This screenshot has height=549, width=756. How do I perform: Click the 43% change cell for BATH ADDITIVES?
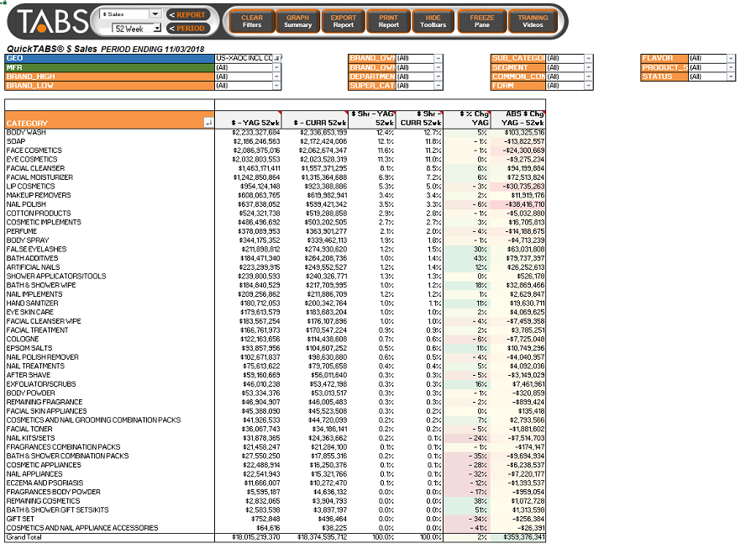(x=467, y=259)
